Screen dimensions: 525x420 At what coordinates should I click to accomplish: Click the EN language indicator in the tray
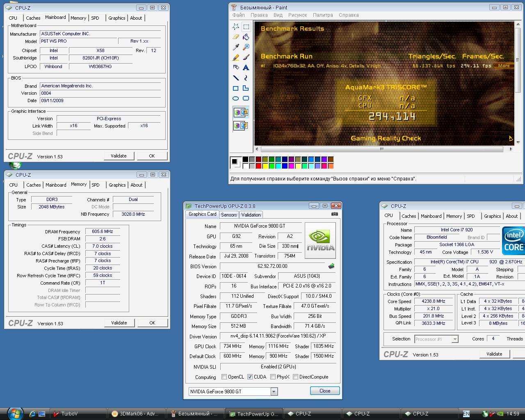[x=466, y=414]
